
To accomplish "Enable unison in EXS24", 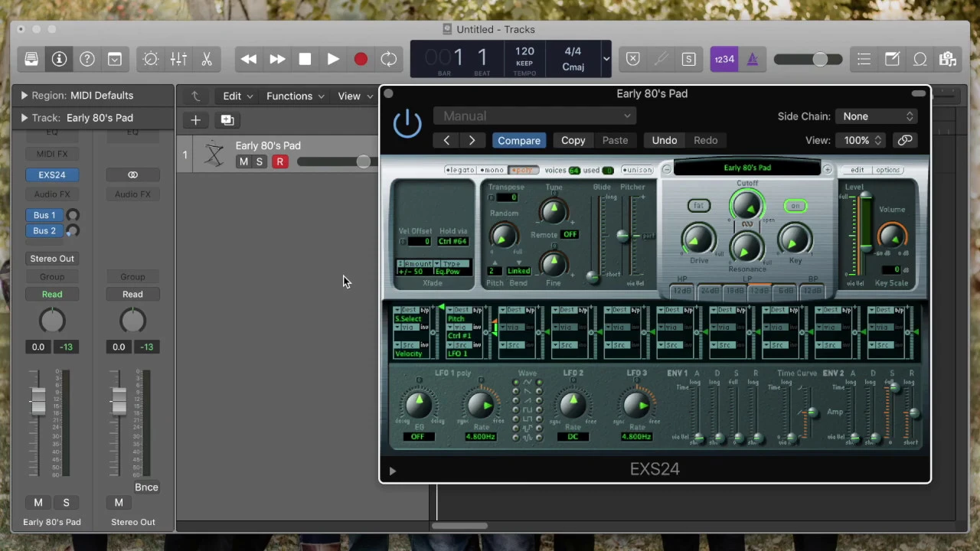I will click(x=637, y=170).
